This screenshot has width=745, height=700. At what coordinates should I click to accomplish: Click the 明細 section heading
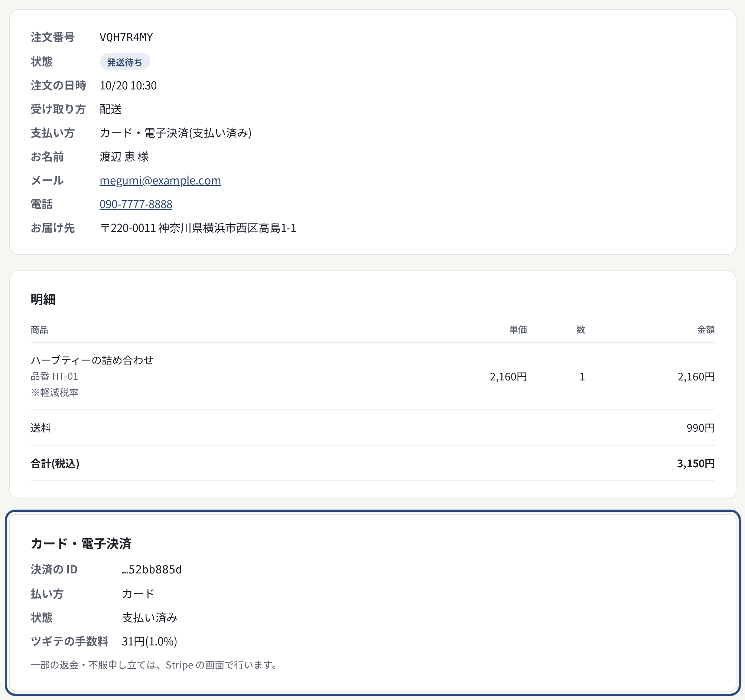[x=43, y=299]
